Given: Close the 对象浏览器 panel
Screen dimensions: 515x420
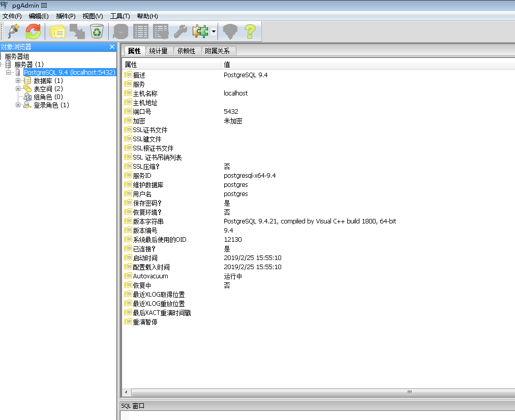Looking at the screenshot, I should (x=112, y=46).
